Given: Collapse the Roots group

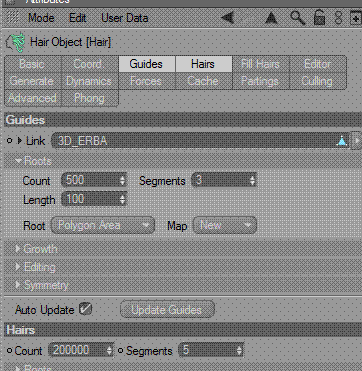Looking at the screenshot, I should [19, 161].
